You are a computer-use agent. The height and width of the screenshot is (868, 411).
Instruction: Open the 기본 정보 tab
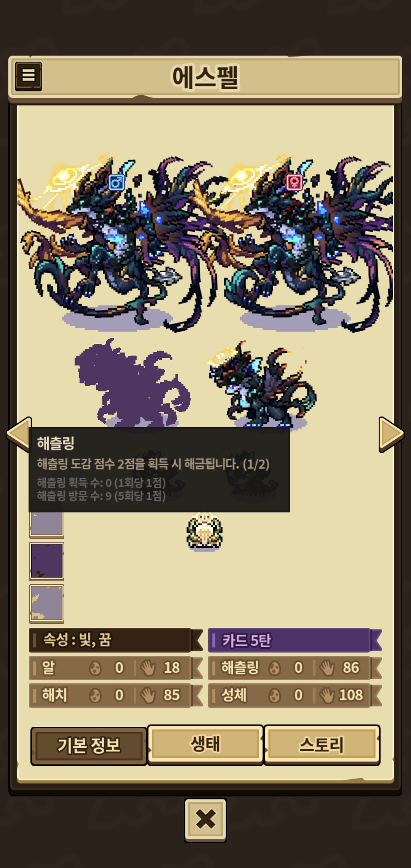tap(89, 745)
